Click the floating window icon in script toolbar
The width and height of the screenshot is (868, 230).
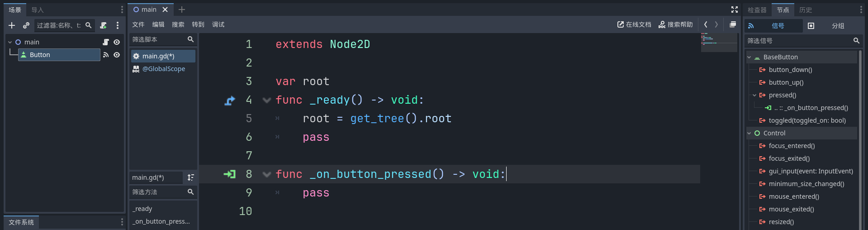click(x=733, y=24)
